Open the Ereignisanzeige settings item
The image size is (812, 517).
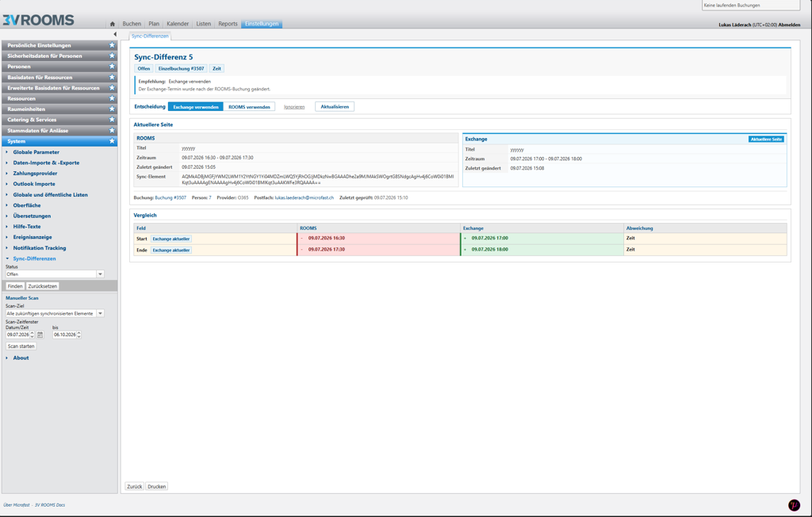(x=33, y=237)
